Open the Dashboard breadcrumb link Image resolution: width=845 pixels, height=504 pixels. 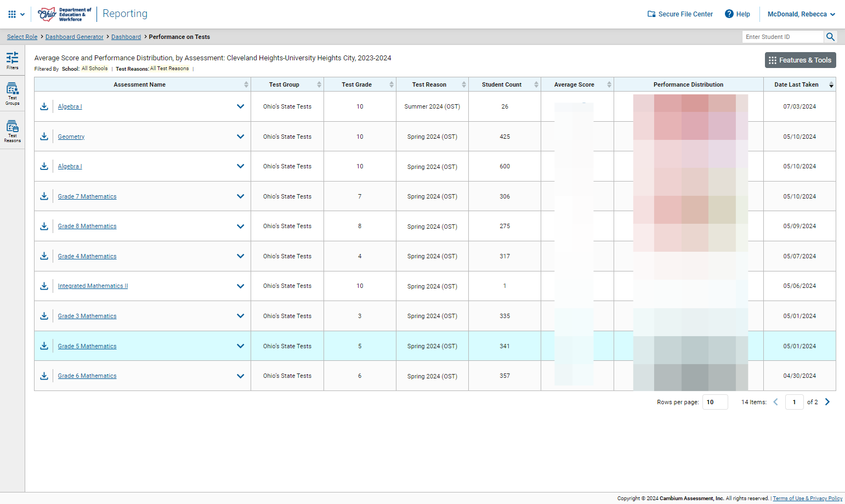pyautogui.click(x=126, y=37)
